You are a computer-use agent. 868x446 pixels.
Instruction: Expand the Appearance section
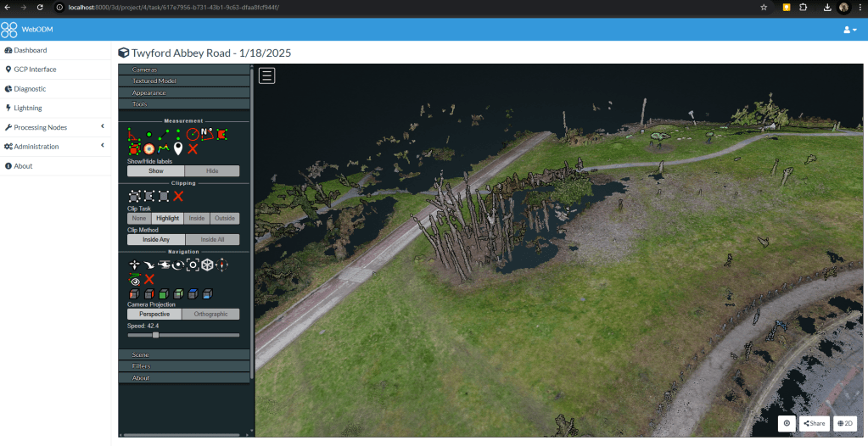pos(149,92)
